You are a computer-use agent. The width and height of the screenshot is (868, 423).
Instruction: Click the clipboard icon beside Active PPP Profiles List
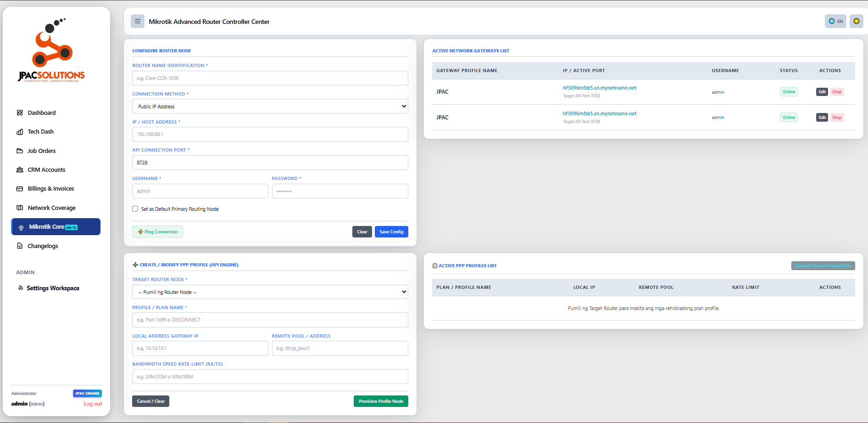click(435, 266)
